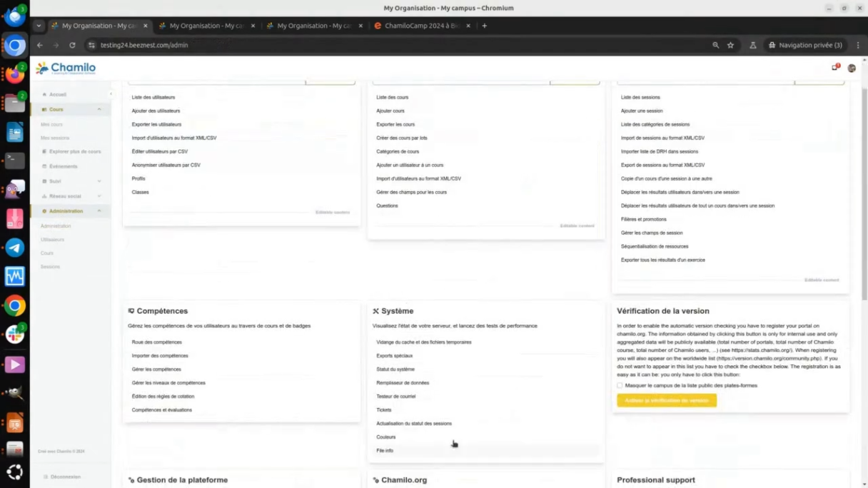
Task: Collapse the sidebar with the chevron toggle
Action: tap(111, 94)
